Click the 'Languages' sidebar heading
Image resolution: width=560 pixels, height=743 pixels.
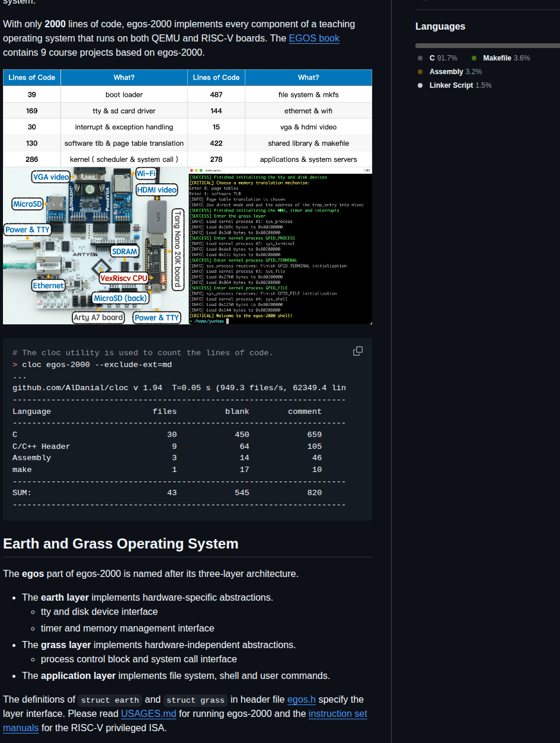coord(440,27)
